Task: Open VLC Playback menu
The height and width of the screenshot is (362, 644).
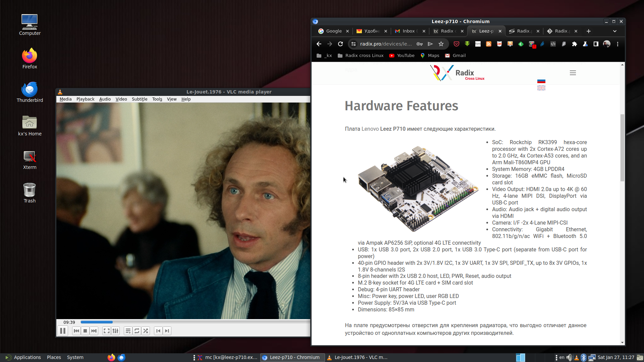Action: click(86, 99)
